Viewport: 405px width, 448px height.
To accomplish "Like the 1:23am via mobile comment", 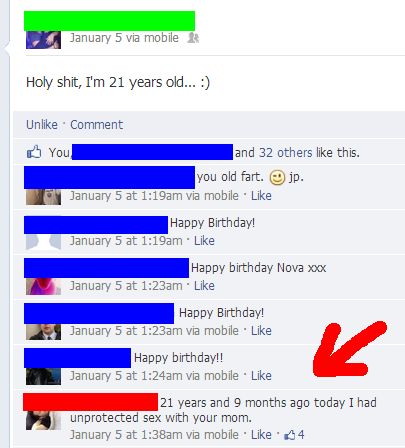I will pos(261,331).
